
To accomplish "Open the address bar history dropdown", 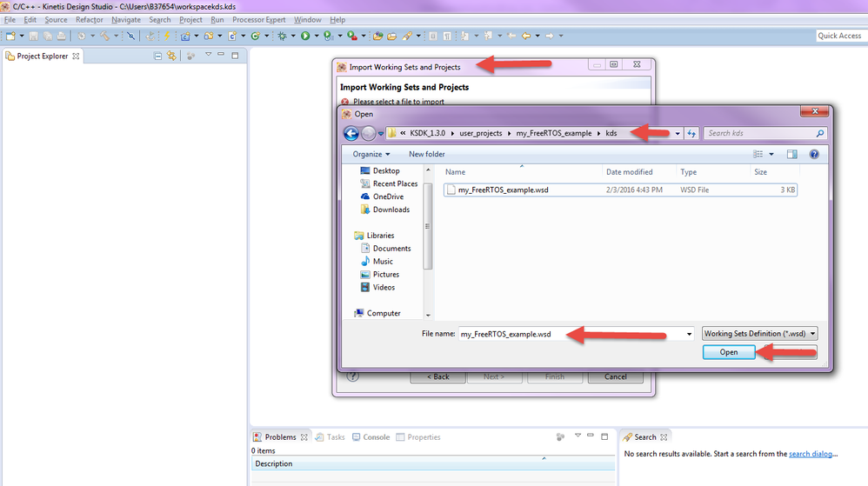I will coord(677,133).
